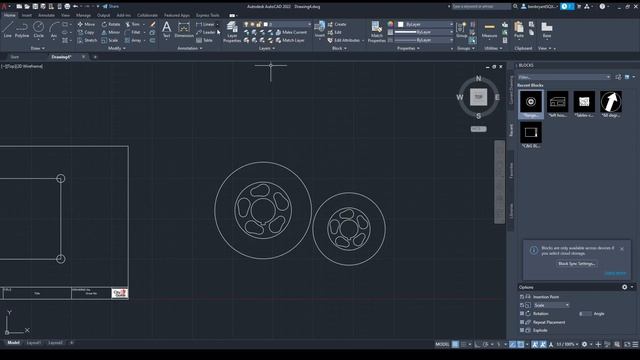Image resolution: width=640 pixels, height=360 pixels.
Task: Open the Scale dropdown in Options
Action: [x=551, y=305]
